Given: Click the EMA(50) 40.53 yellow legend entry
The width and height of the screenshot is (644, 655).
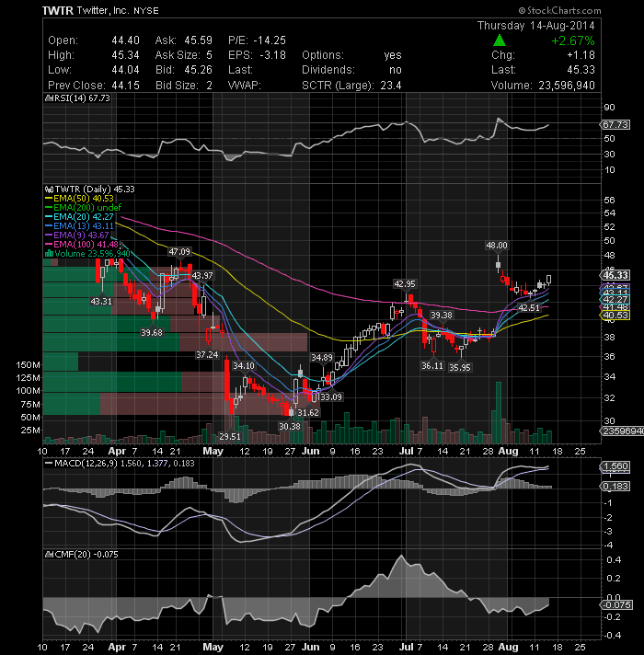Looking at the screenshot, I should point(79,199).
